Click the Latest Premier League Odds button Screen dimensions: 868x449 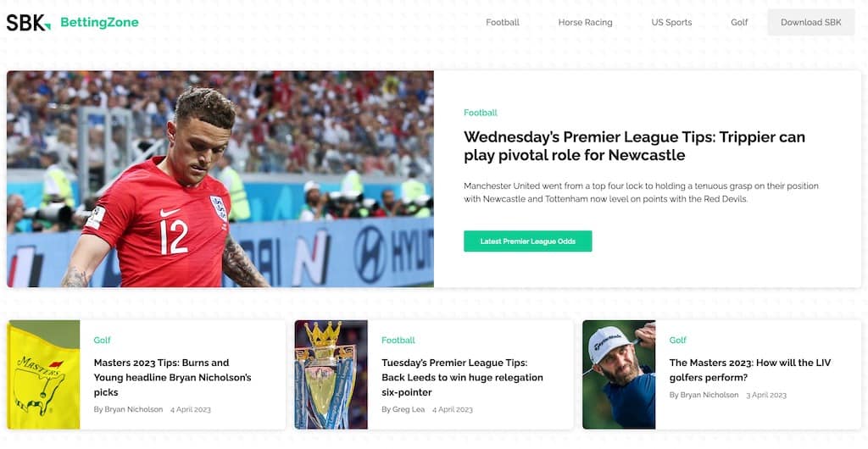tap(527, 241)
